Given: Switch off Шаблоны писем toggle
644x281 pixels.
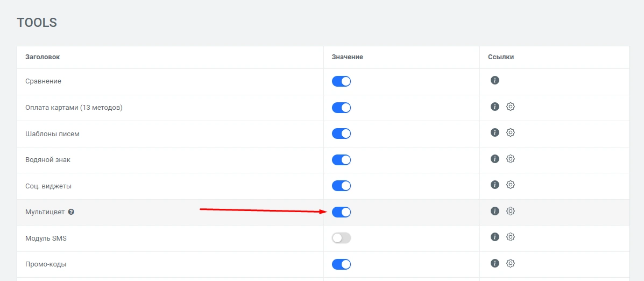Looking at the screenshot, I should pos(341,134).
